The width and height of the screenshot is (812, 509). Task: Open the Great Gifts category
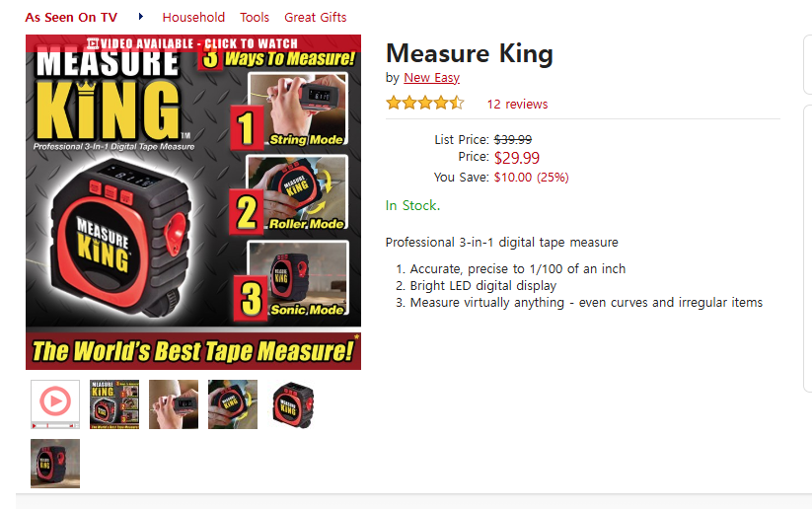pyautogui.click(x=316, y=17)
